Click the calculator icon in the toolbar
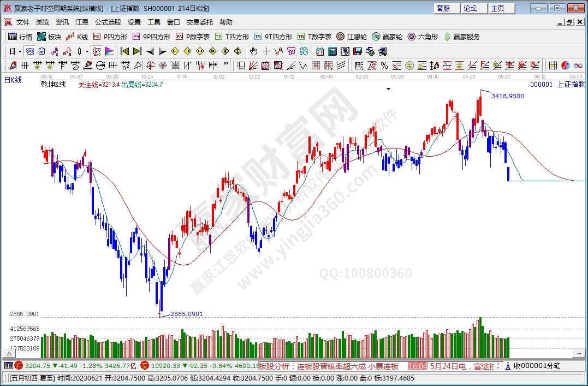The image size is (588, 386). tap(332, 51)
